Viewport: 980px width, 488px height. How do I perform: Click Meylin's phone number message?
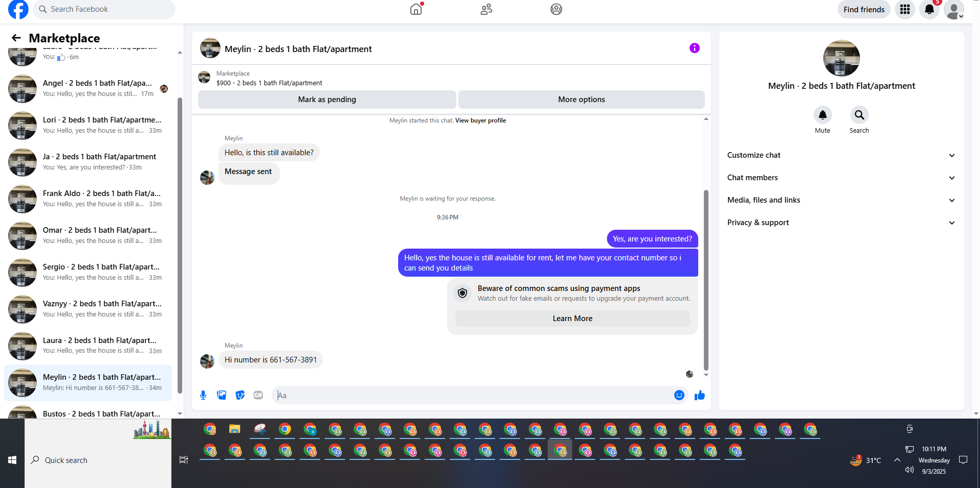[271, 360]
